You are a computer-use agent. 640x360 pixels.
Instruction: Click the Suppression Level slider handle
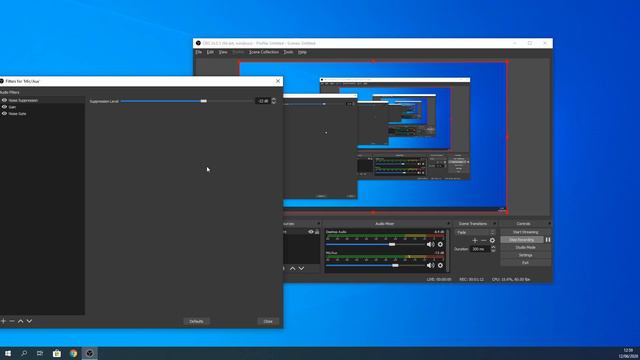204,101
